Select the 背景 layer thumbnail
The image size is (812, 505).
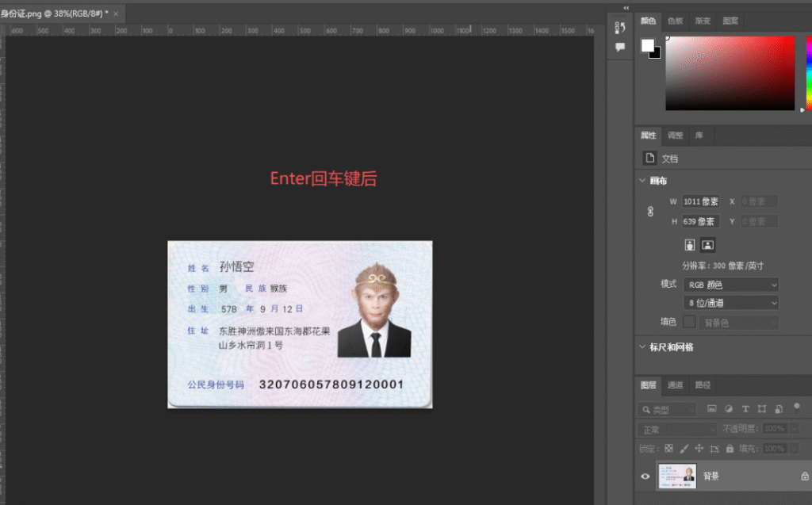coord(677,476)
